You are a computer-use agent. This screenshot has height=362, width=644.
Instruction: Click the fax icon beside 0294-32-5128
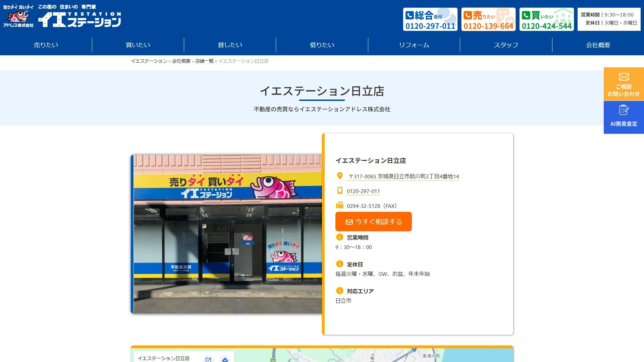pos(340,205)
